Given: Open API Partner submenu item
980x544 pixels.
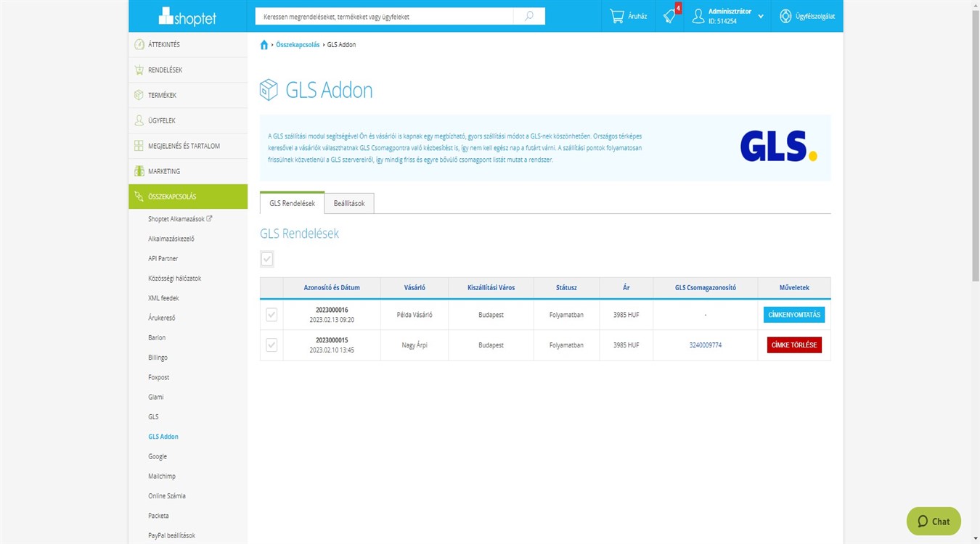Looking at the screenshot, I should 163,258.
